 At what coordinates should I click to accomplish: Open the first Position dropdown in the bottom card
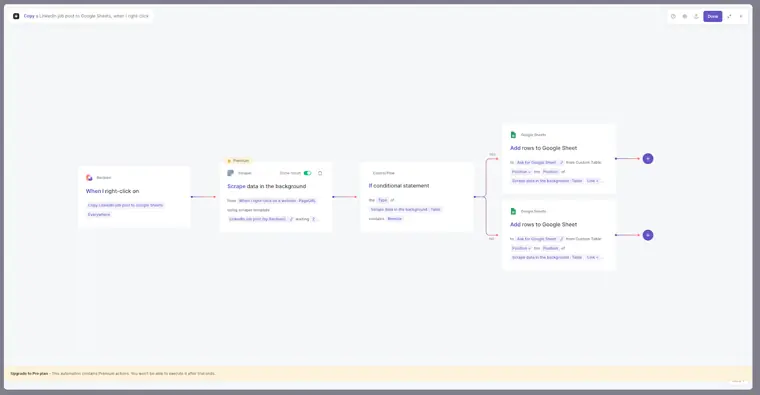coord(522,248)
